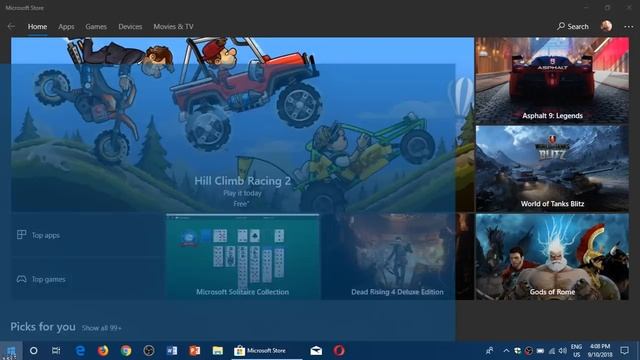Launch Microsoft Edge from taskbar
Viewport: 640px width, 360px height.
click(80, 351)
